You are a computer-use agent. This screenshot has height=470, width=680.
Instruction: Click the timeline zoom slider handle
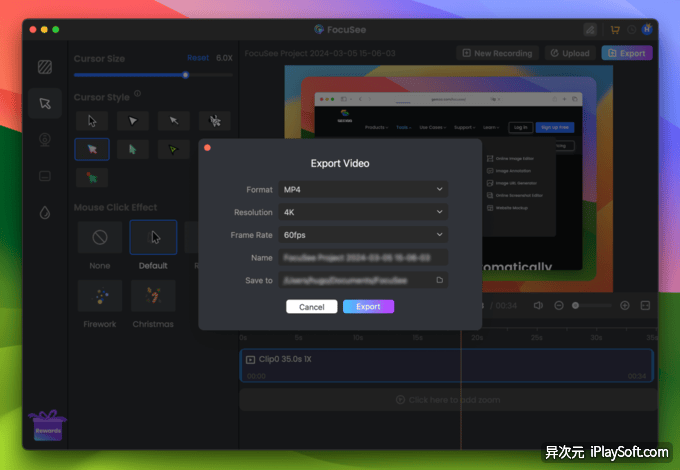[x=575, y=306]
